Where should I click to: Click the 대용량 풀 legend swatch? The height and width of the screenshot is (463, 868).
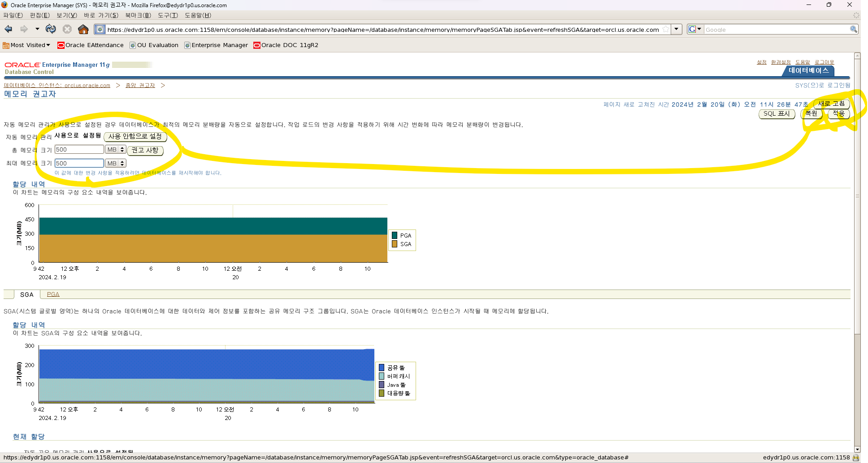coord(382,393)
